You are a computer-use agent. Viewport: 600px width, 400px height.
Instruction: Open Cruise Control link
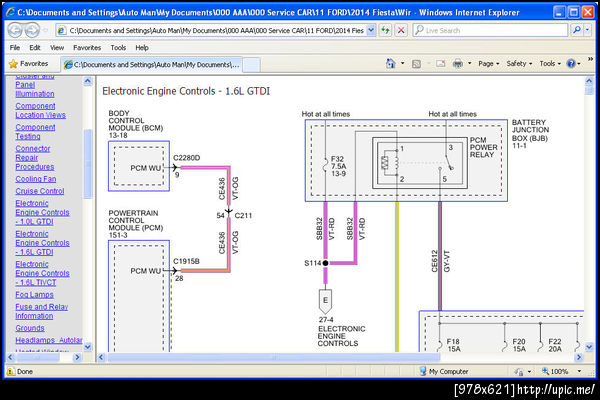pyautogui.click(x=40, y=191)
